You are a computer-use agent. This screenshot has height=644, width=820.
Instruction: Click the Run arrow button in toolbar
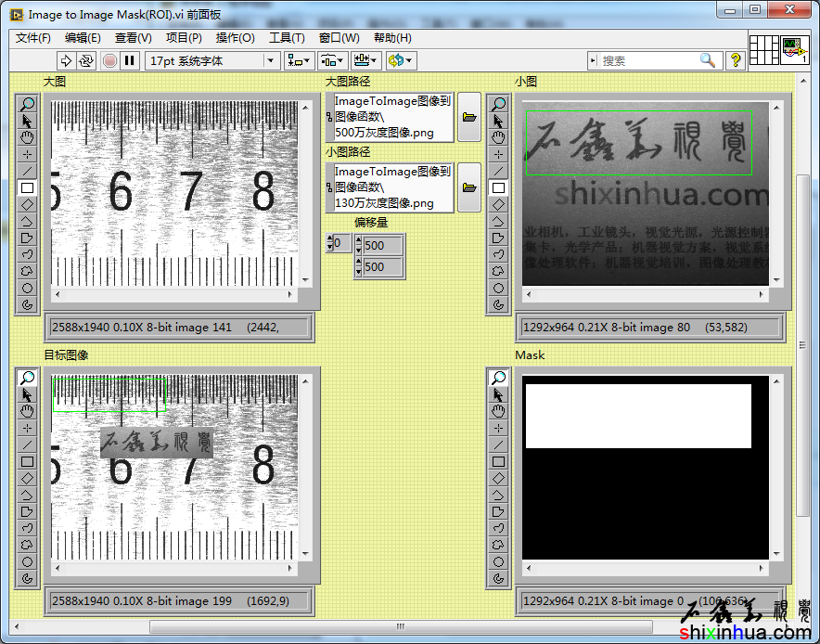[66, 60]
